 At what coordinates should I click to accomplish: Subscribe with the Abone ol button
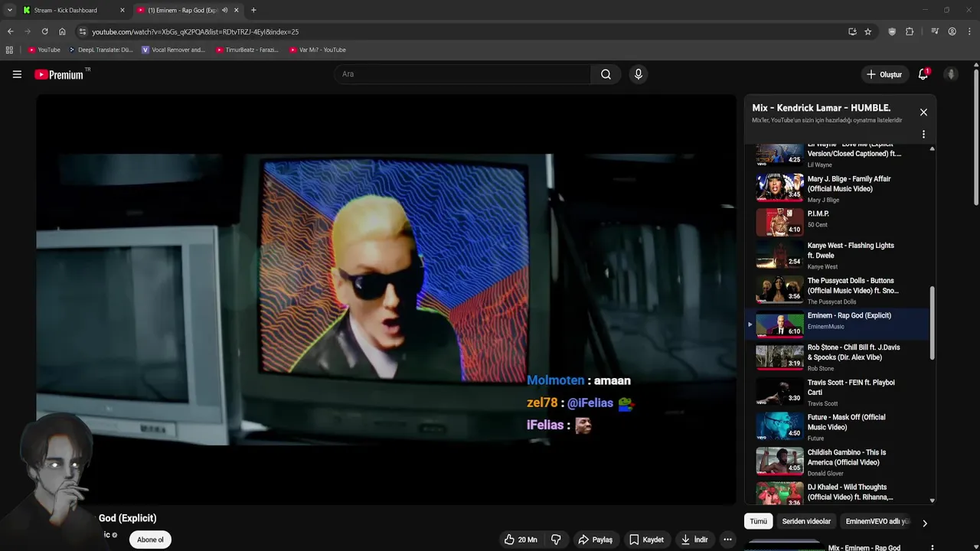(150, 540)
